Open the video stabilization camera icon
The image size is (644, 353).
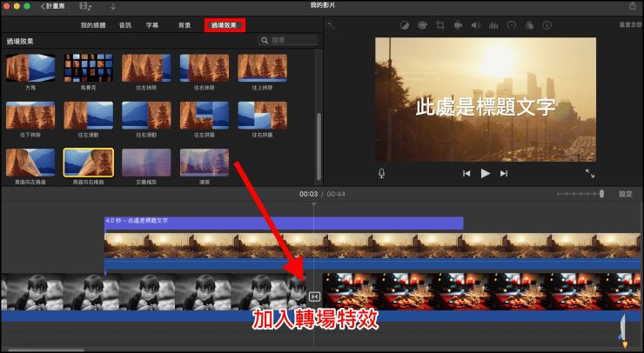click(x=458, y=25)
